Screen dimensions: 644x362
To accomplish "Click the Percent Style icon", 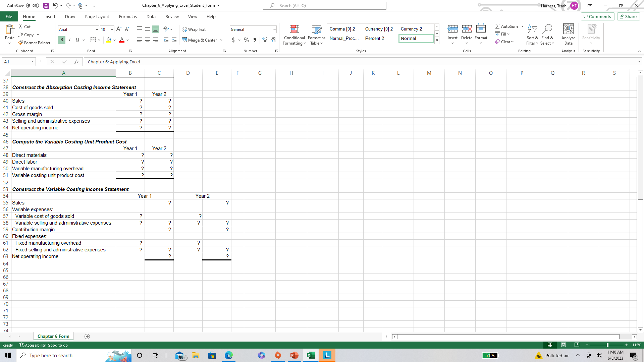I will click(x=246, y=40).
